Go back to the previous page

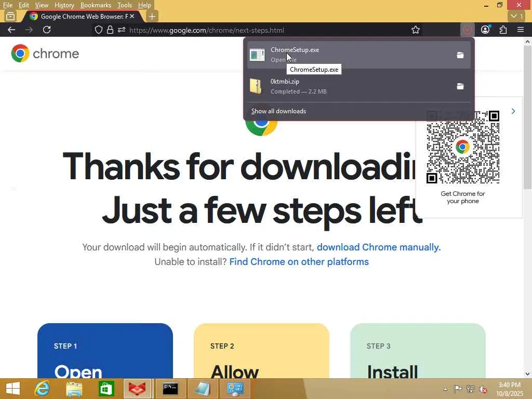click(11, 30)
